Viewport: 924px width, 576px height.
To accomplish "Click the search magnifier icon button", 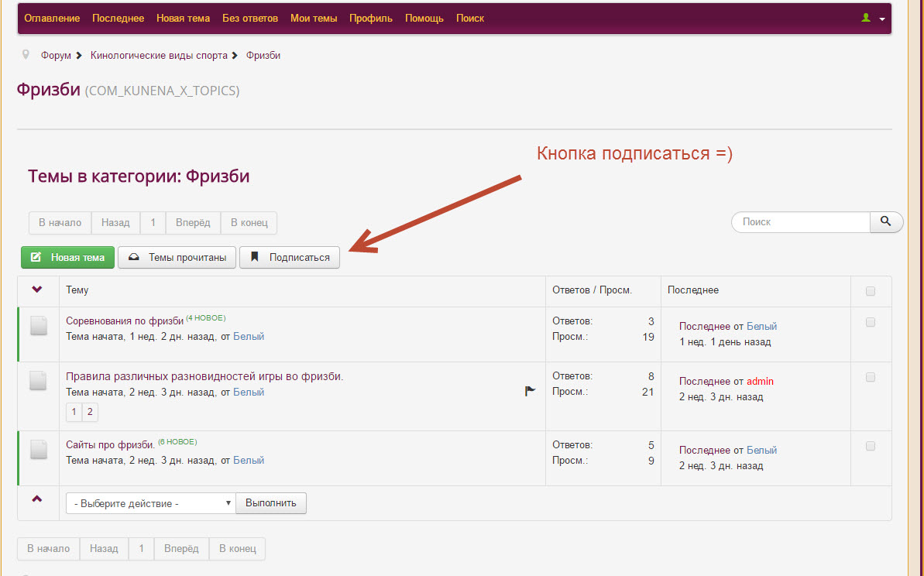I will pos(886,221).
